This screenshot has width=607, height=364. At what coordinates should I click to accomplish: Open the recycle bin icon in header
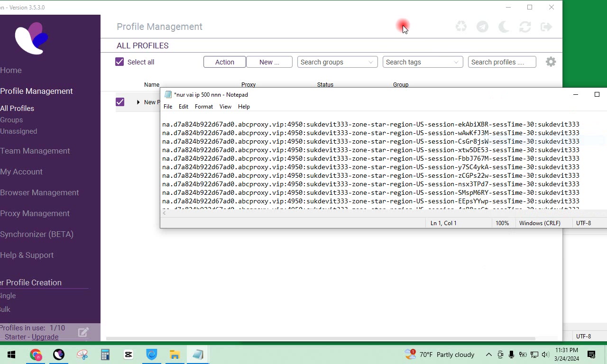pos(461,27)
